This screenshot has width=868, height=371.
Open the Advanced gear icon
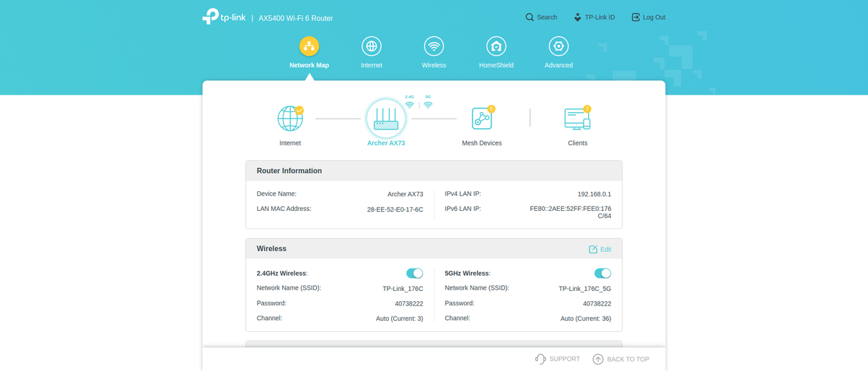(x=558, y=46)
